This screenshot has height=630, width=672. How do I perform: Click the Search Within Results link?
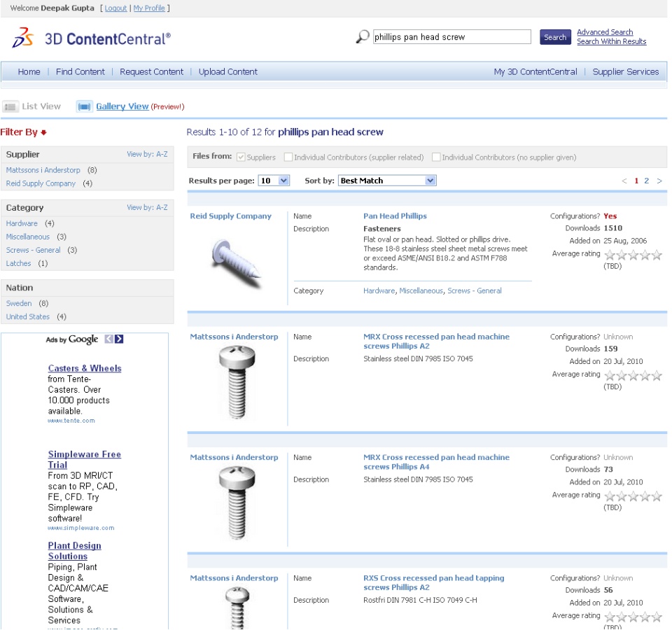click(612, 41)
